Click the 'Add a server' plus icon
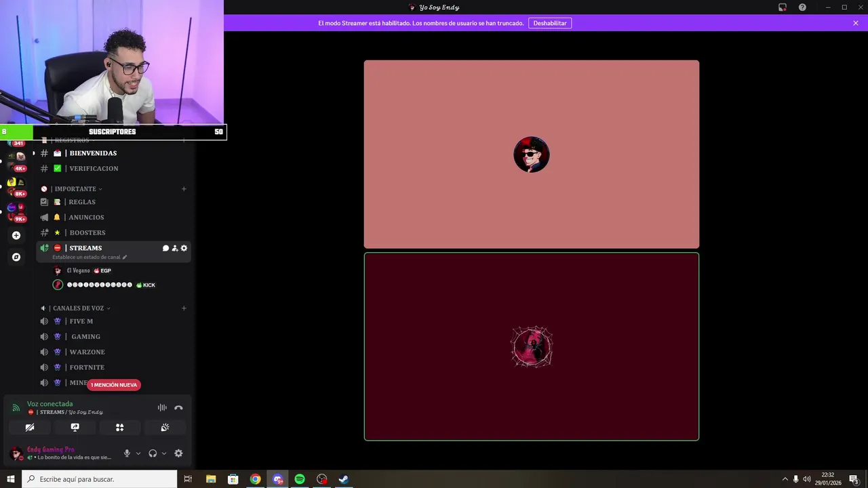Viewport: 868px width, 488px height. click(x=16, y=235)
